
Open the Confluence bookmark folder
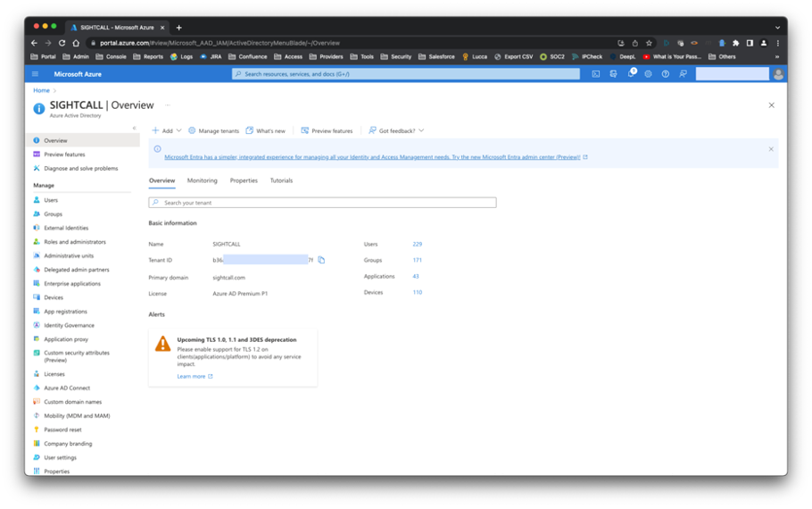click(x=247, y=57)
